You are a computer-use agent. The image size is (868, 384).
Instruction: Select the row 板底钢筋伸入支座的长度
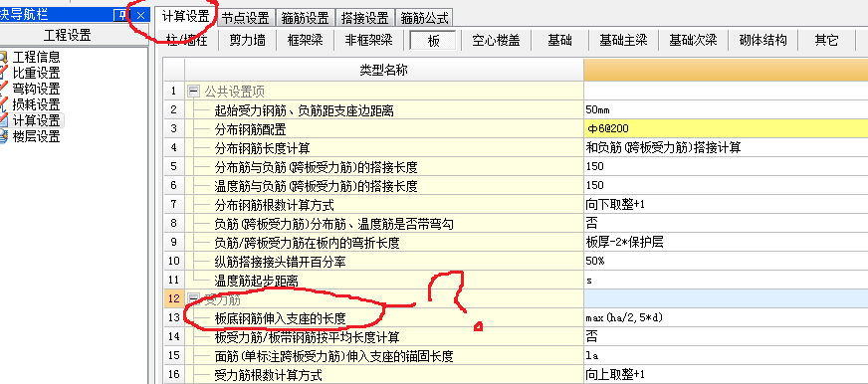(384, 318)
